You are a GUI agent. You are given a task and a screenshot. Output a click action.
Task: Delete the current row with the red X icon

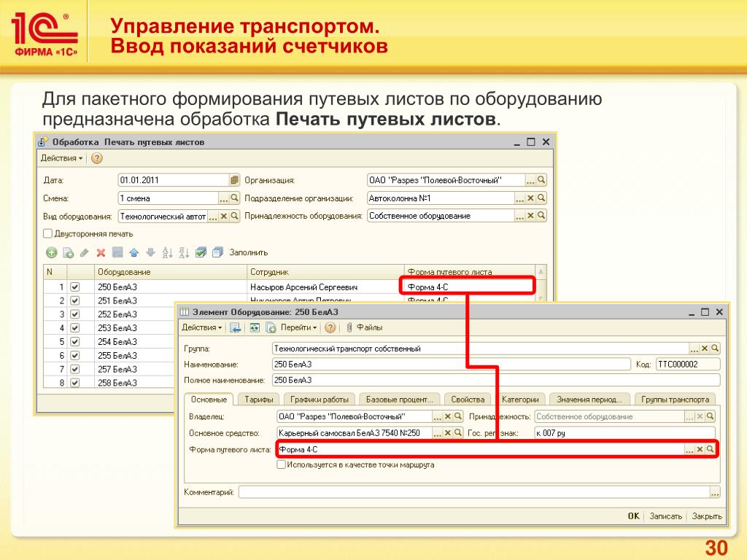pos(101,252)
